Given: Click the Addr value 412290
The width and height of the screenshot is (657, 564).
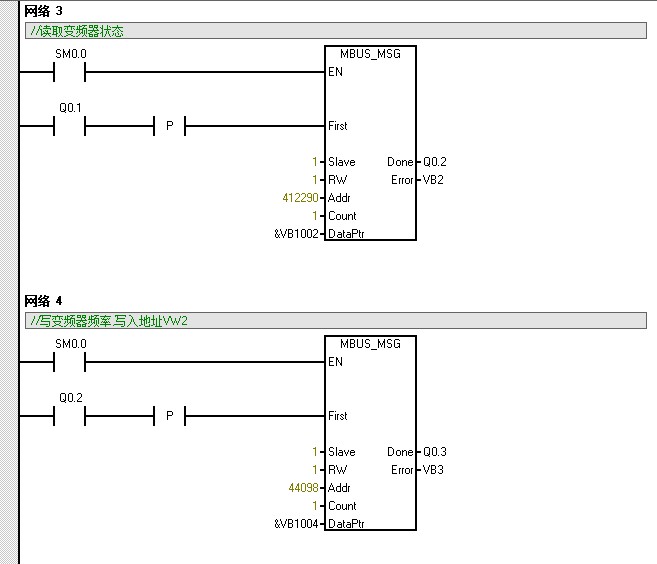Looking at the screenshot, I should tap(300, 198).
